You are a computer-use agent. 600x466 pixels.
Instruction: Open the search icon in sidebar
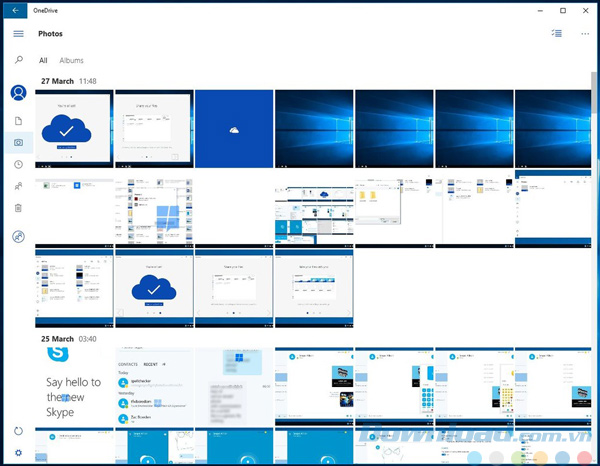18,61
